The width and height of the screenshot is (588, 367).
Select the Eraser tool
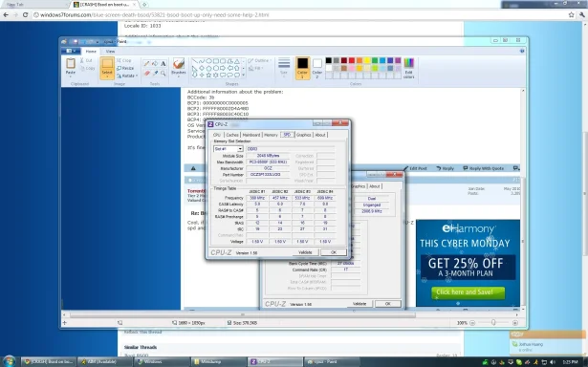tap(146, 73)
